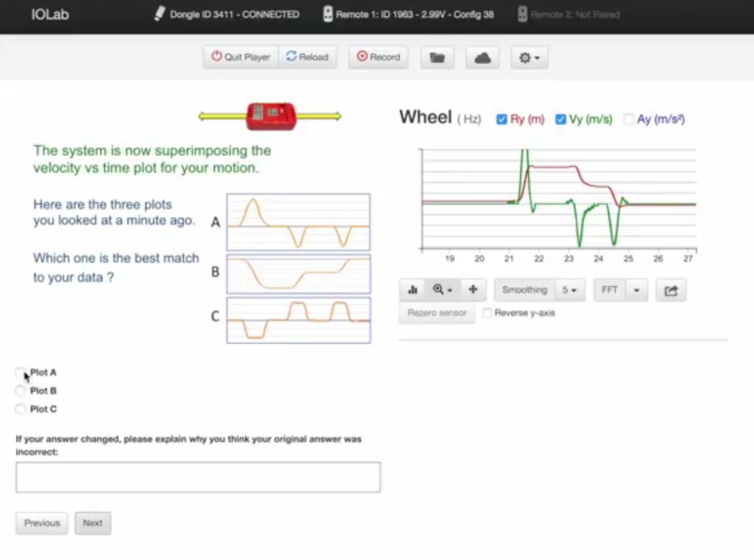Click the cloud upload icon
The image size is (754, 560).
(482, 58)
